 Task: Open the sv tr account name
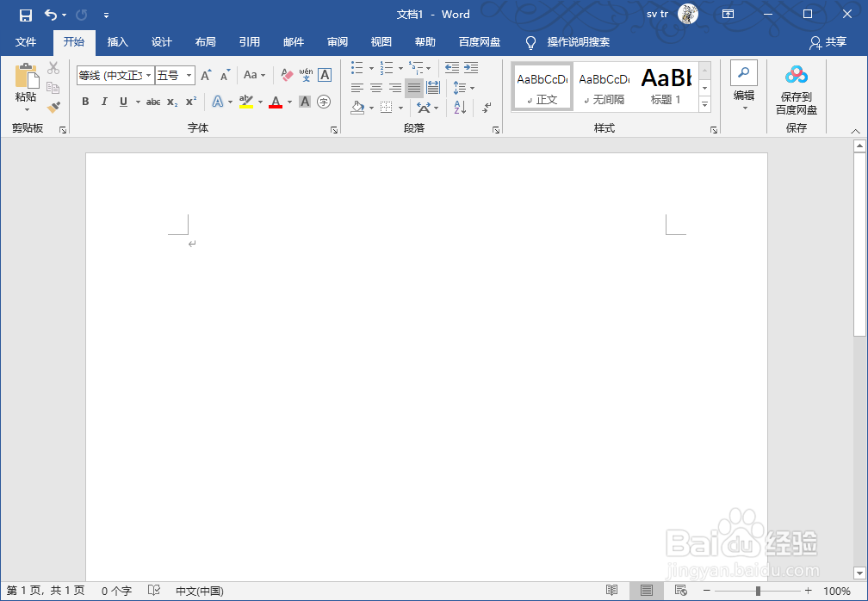click(x=657, y=15)
